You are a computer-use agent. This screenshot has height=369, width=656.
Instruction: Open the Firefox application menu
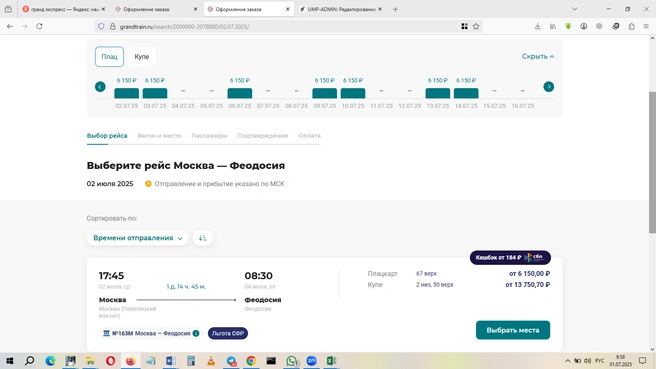coord(646,26)
